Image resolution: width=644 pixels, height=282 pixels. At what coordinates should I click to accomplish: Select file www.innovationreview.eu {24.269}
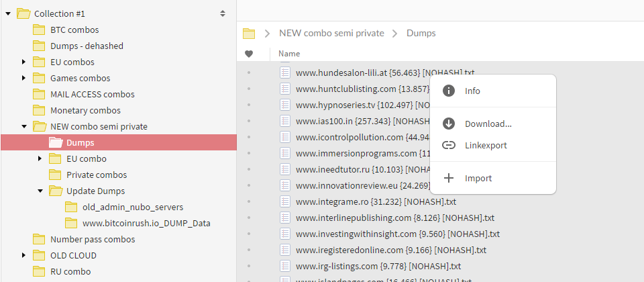(362, 185)
